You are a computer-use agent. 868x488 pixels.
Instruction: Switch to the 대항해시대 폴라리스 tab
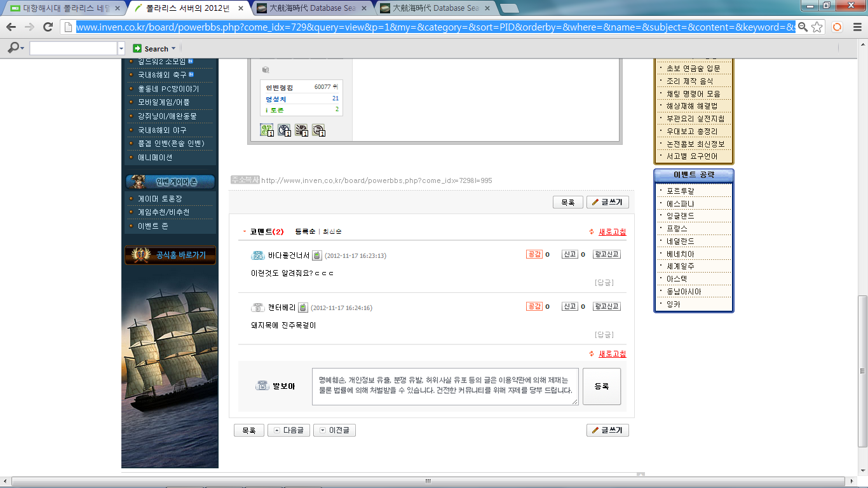(64, 8)
